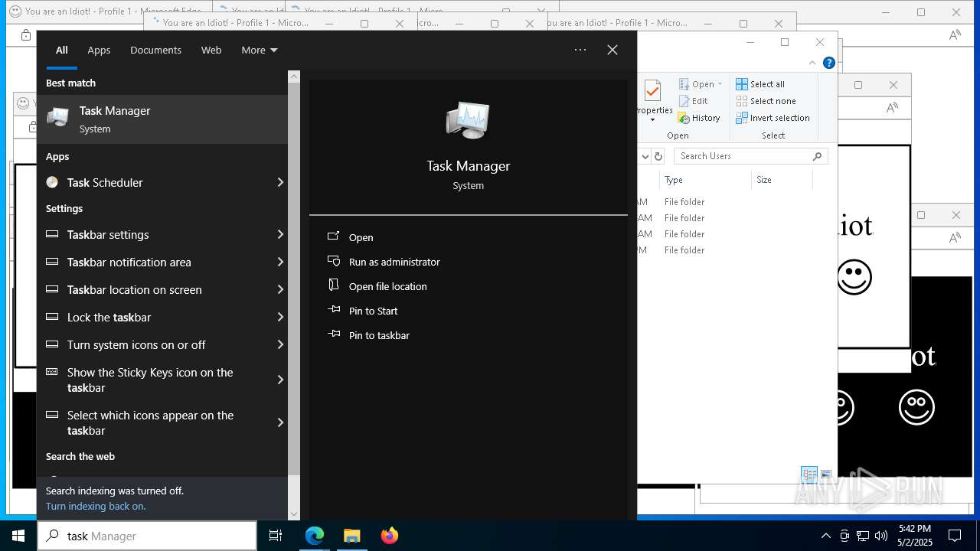Click Invert selection in Explorer ribbon
980x551 pixels.
(x=773, y=118)
